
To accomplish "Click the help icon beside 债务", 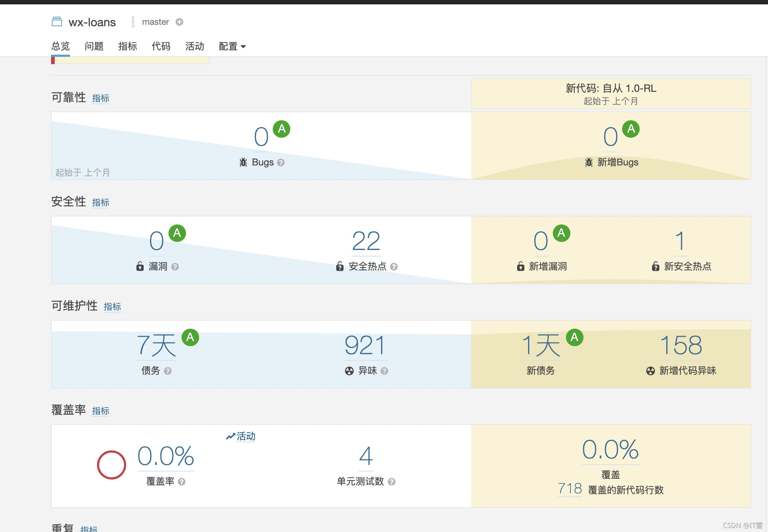I will [x=168, y=371].
